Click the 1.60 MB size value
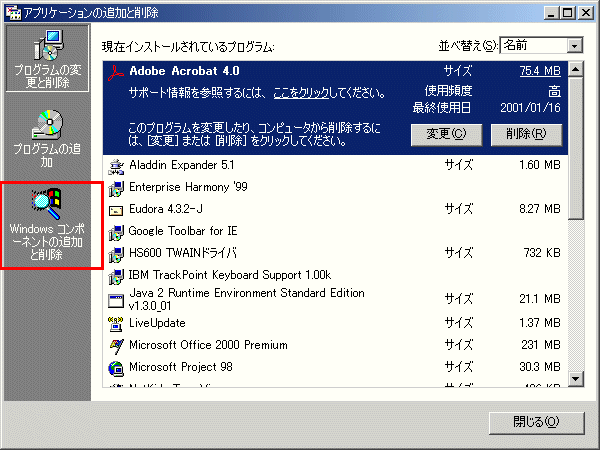The width and height of the screenshot is (600, 450). [x=540, y=165]
